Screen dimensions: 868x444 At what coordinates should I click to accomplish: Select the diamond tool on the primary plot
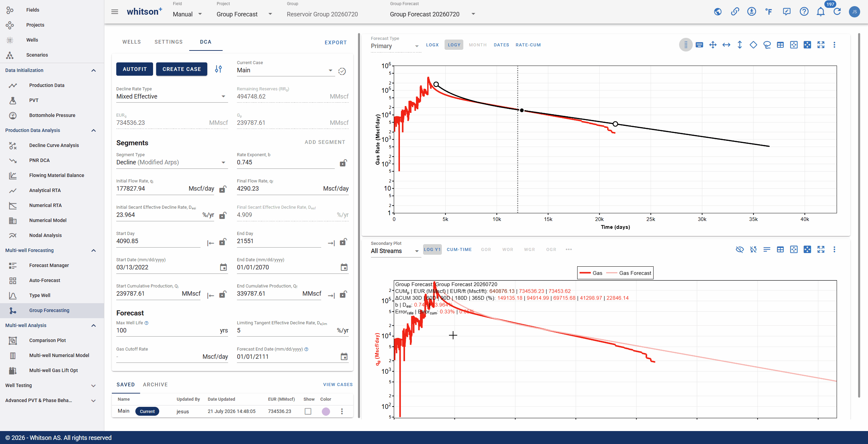[x=753, y=45]
